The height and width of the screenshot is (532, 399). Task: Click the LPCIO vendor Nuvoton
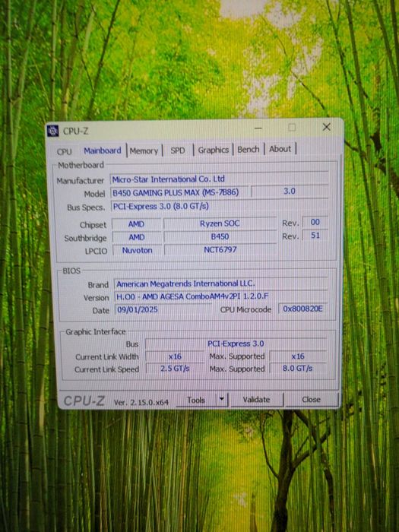(x=137, y=250)
